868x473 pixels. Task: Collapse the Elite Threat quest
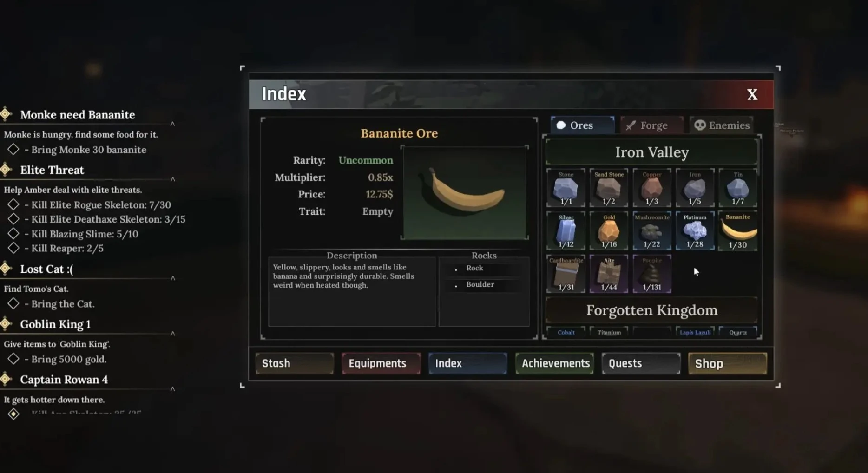172,179
